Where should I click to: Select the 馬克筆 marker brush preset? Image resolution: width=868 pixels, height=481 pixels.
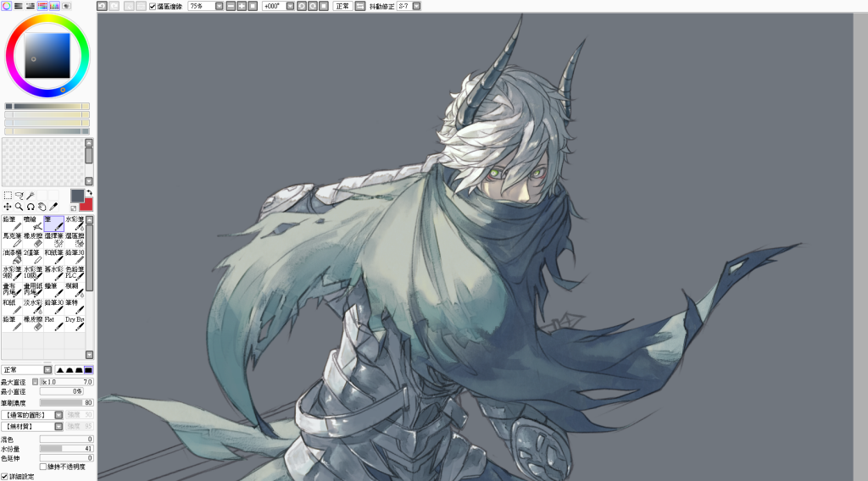(x=12, y=240)
